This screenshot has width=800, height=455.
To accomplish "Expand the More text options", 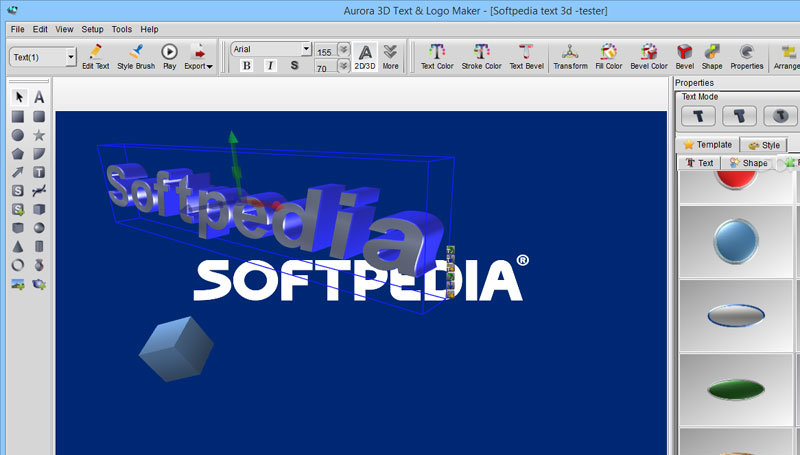I will point(390,57).
